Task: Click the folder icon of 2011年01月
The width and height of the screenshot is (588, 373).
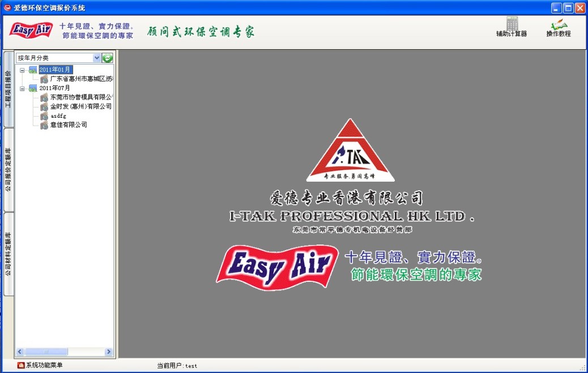Action: click(x=33, y=70)
